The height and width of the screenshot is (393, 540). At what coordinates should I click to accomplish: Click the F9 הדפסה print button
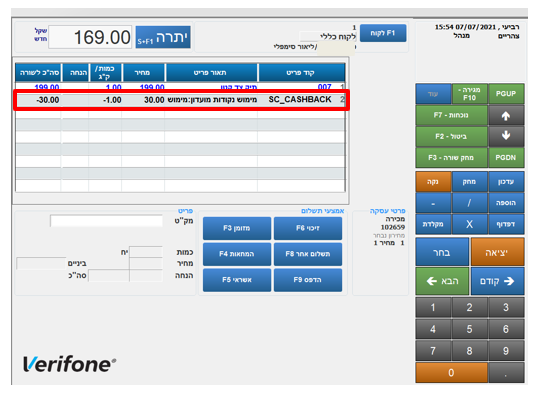click(308, 280)
